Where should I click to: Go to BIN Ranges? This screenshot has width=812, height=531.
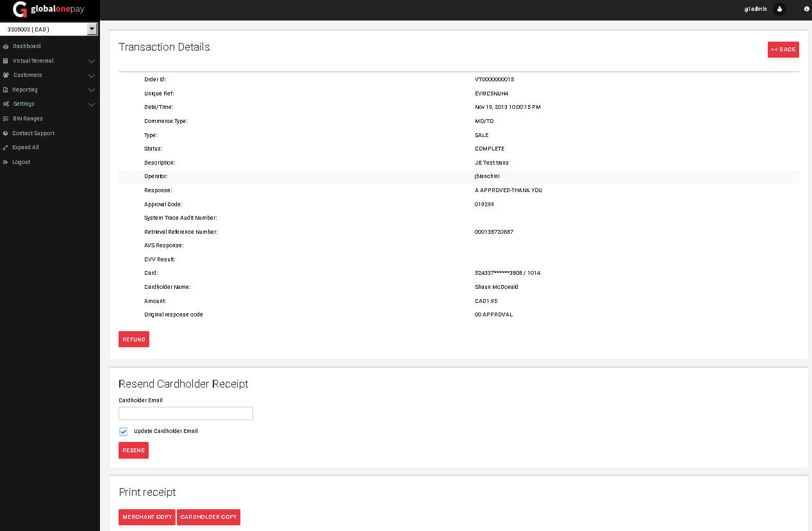tap(28, 118)
